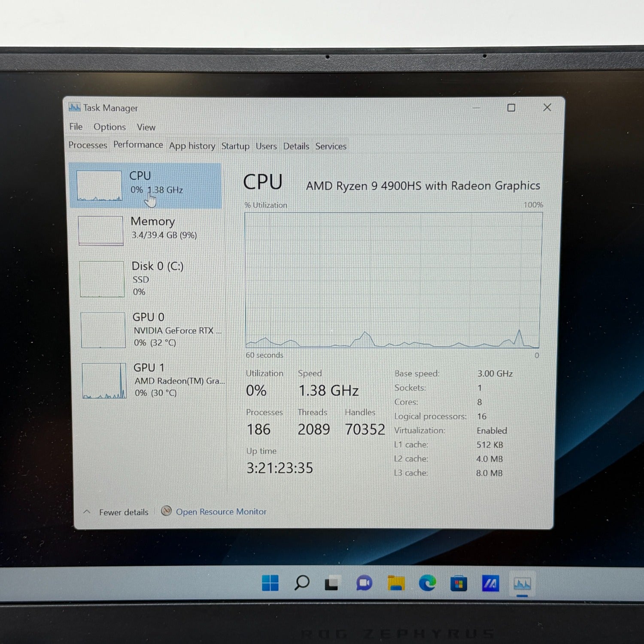The image size is (644, 644).
Task: Switch to the Processes tab
Action: click(x=88, y=145)
